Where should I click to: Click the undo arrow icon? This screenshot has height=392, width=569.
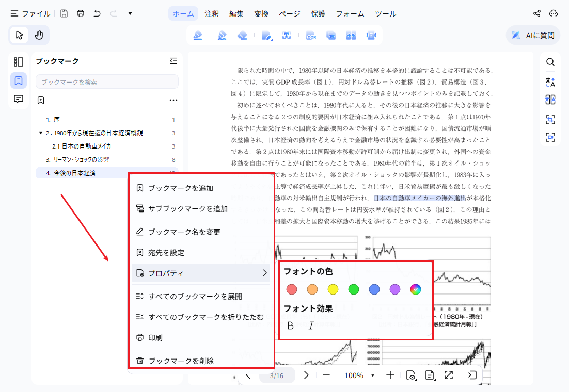pos(97,13)
